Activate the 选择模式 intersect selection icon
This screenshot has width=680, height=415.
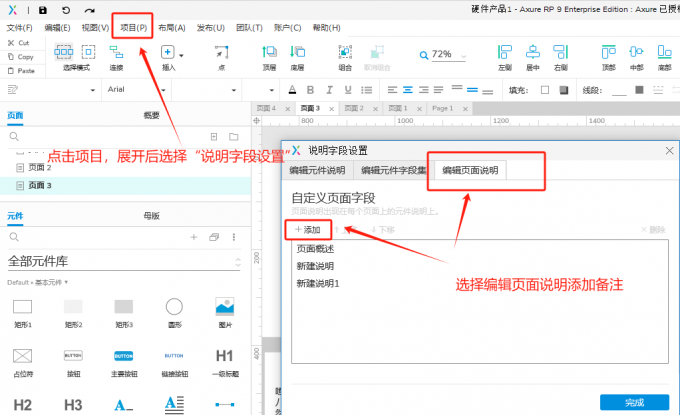pyautogui.click(x=64, y=52)
